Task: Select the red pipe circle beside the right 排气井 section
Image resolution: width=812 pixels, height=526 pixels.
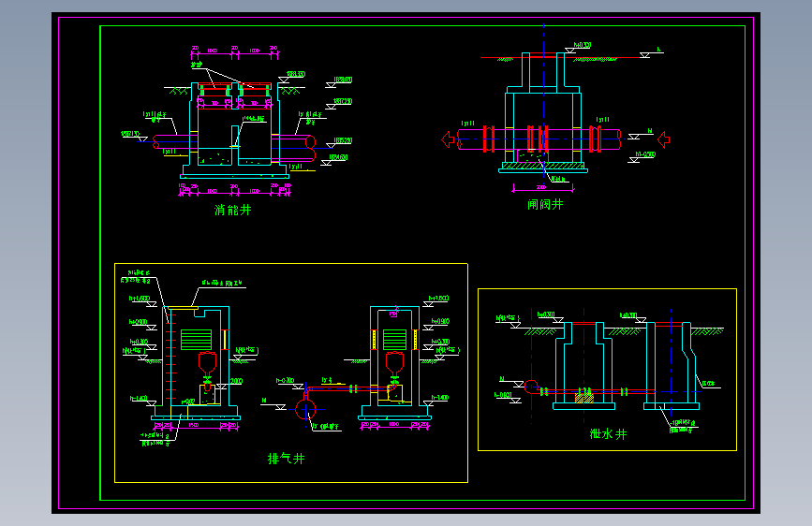Action: tap(305, 409)
